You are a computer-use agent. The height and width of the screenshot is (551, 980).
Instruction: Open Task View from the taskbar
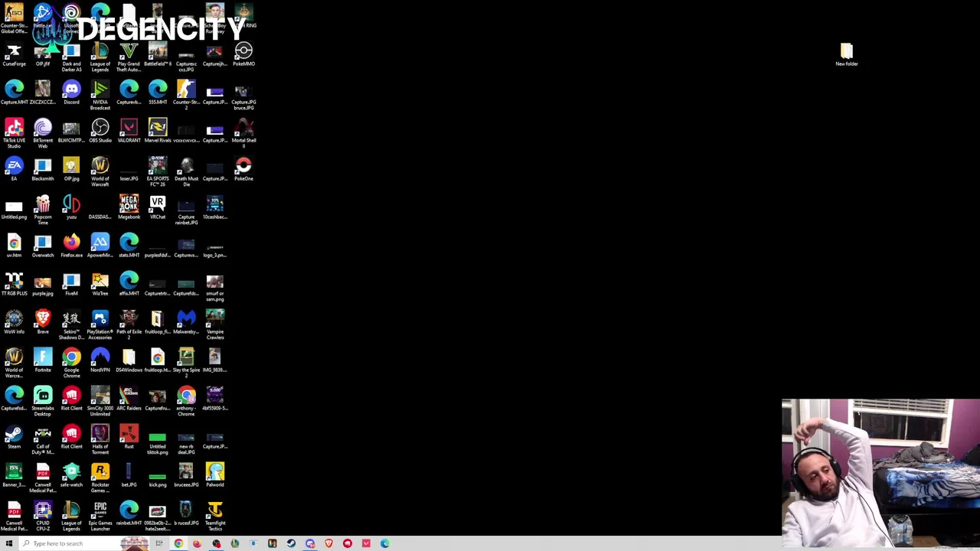(158, 543)
